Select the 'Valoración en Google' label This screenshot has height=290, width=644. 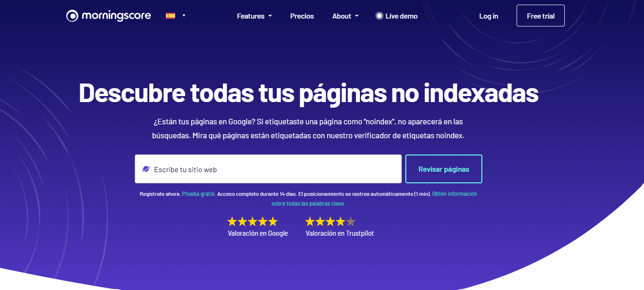[258, 233]
